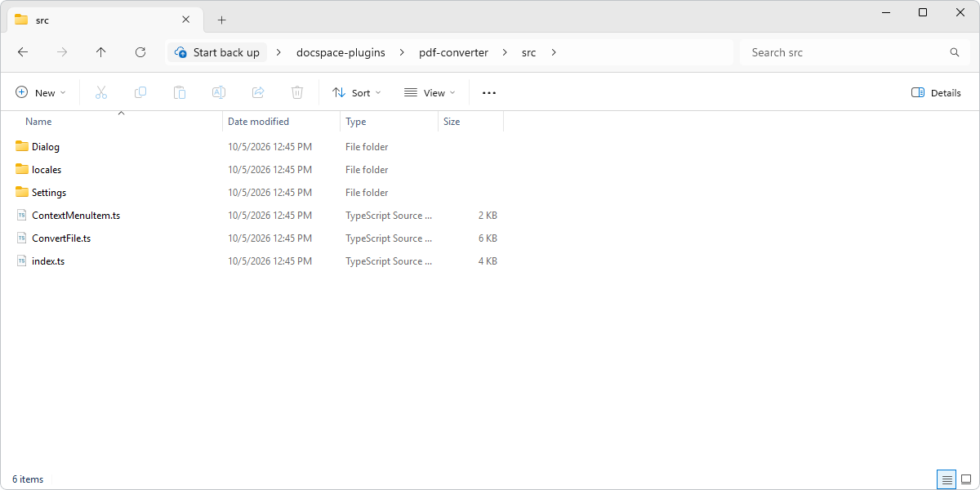Image resolution: width=980 pixels, height=490 pixels.
Task: Go to docspace-plugins in the address bar
Action: [x=341, y=52]
